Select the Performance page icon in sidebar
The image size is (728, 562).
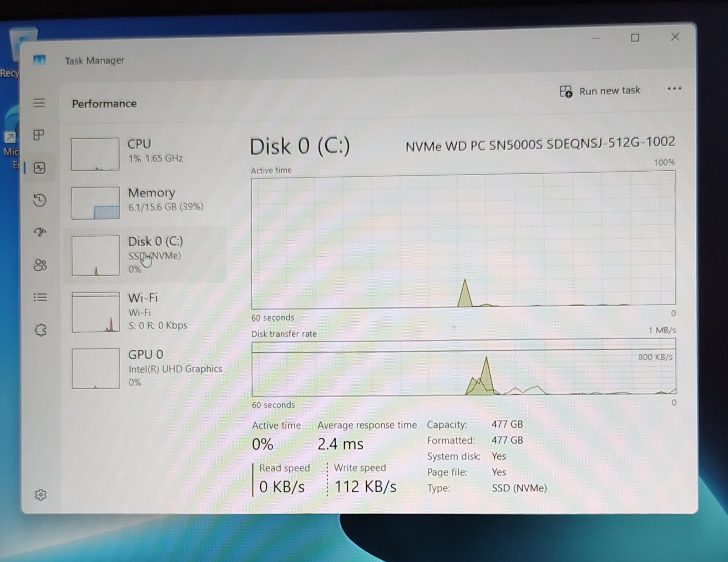(40, 168)
